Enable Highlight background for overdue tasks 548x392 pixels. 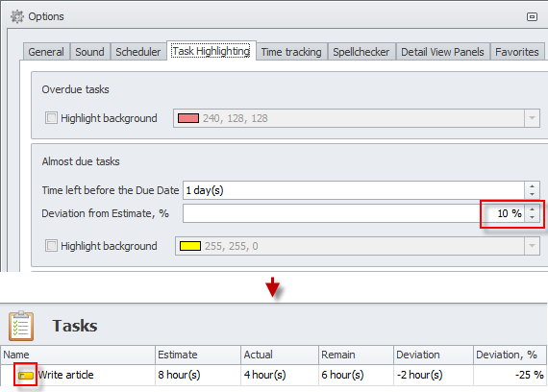tap(51, 118)
